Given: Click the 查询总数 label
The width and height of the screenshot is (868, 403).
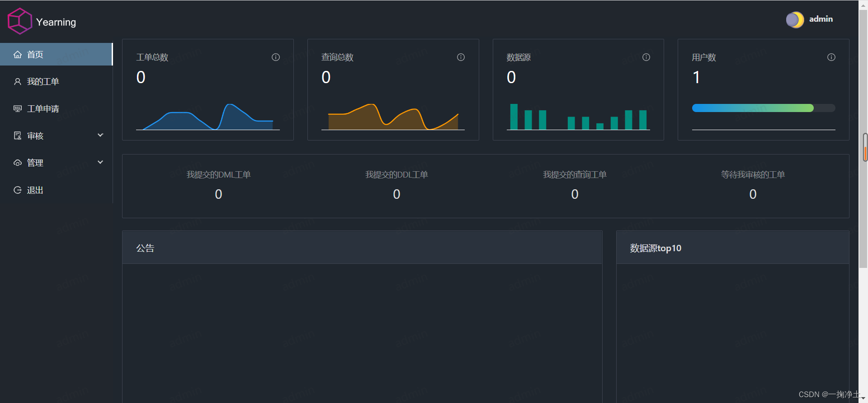Looking at the screenshot, I should click(337, 57).
